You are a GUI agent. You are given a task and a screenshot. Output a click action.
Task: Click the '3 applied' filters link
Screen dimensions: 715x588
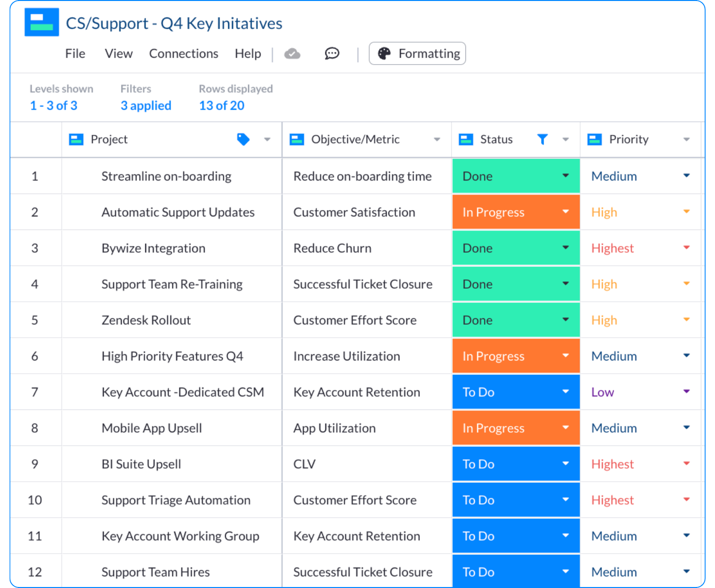pyautogui.click(x=146, y=105)
